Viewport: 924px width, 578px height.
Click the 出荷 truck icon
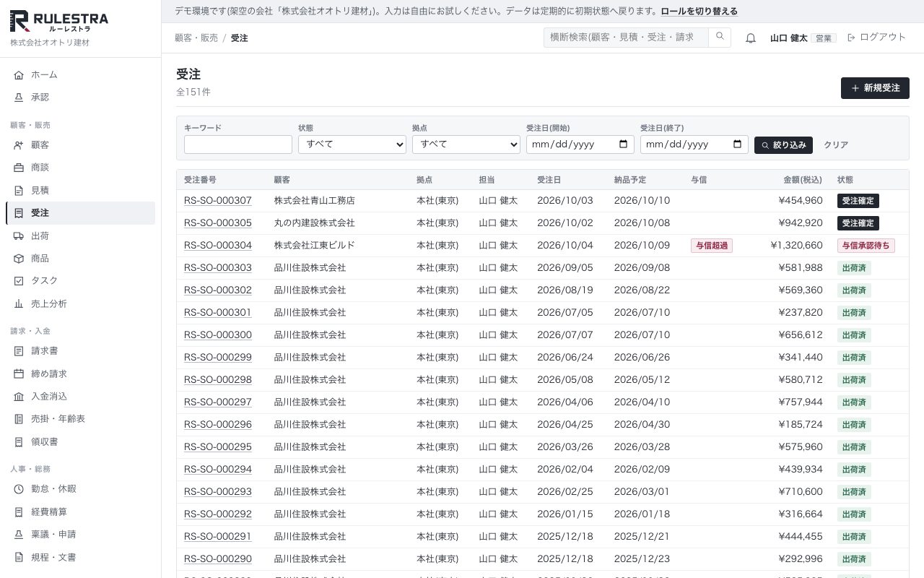pyautogui.click(x=19, y=236)
